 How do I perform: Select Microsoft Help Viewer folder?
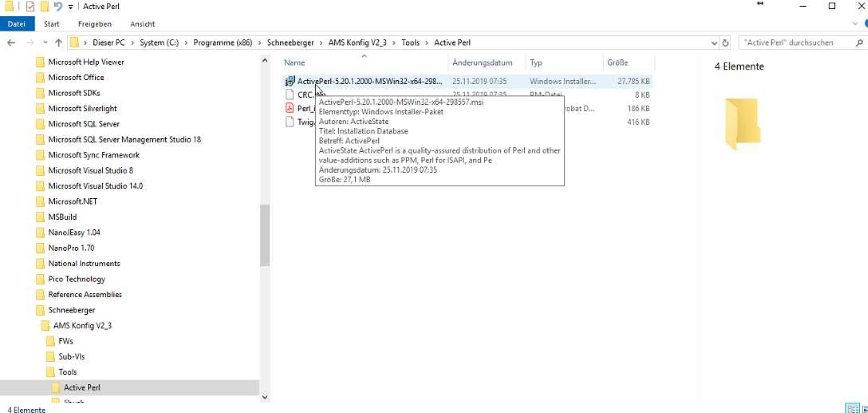tap(86, 62)
